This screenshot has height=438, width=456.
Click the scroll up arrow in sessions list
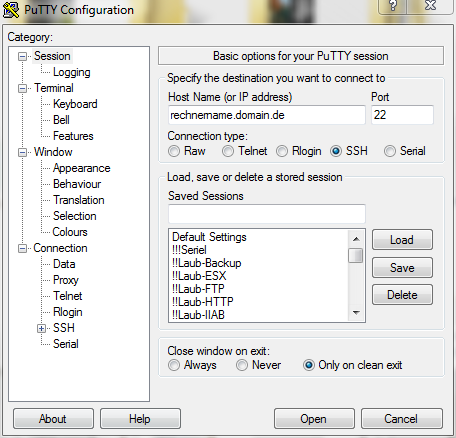pos(356,239)
